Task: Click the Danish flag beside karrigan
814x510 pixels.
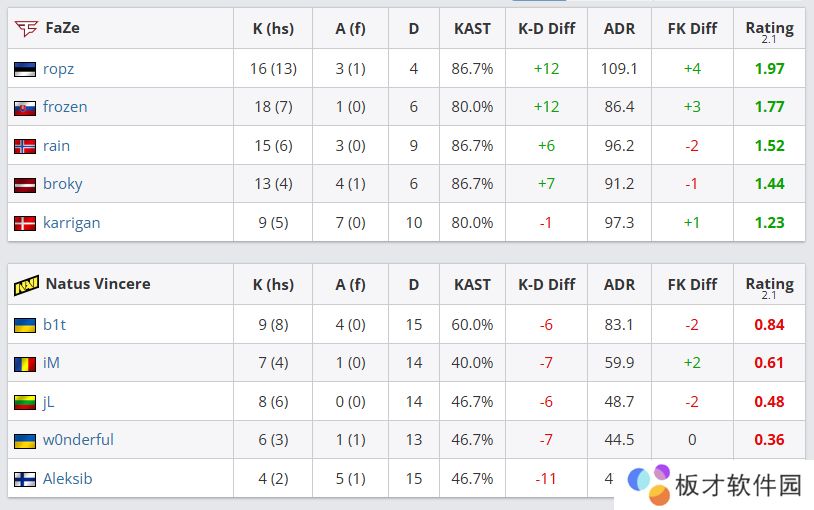Action: pos(25,223)
